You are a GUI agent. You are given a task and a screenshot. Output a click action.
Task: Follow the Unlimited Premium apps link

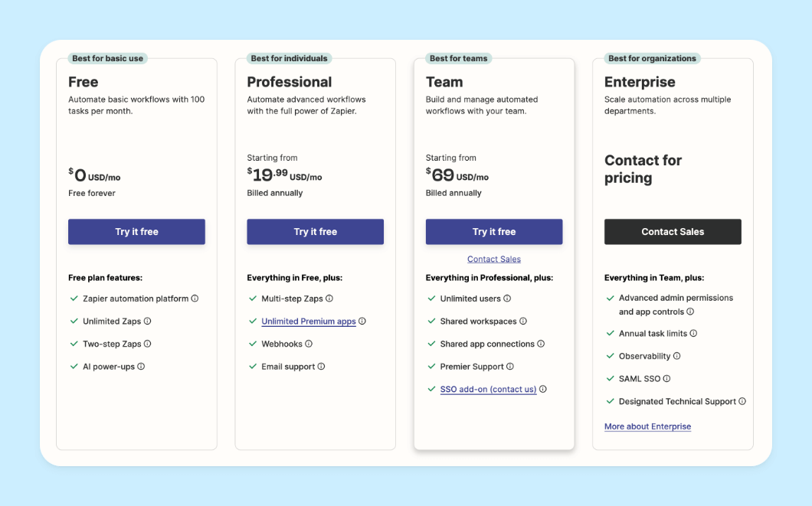click(x=309, y=321)
